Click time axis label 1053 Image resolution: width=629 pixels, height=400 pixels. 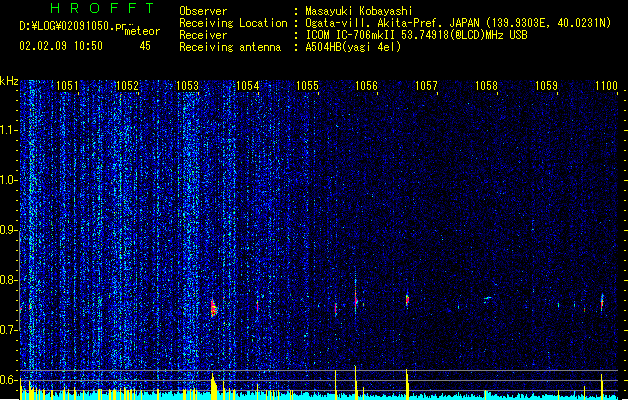coord(187,86)
